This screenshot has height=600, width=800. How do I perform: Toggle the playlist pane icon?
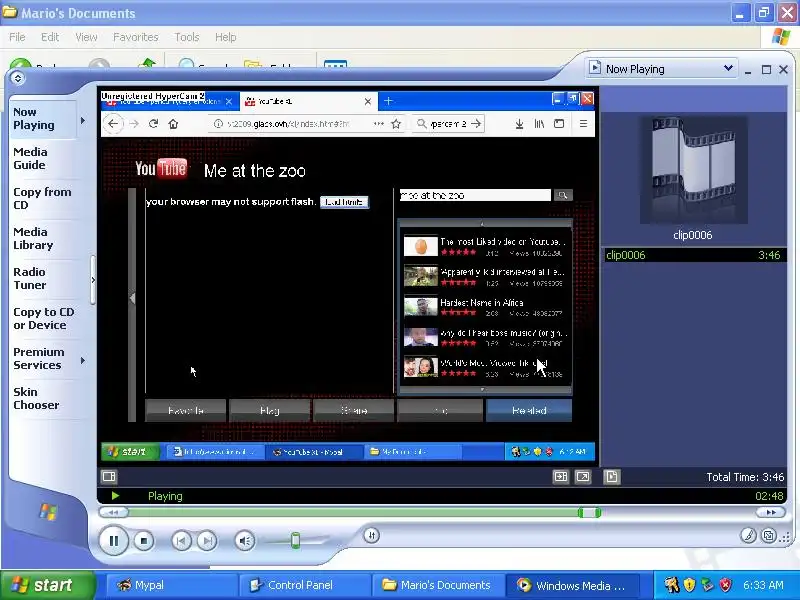pos(611,477)
